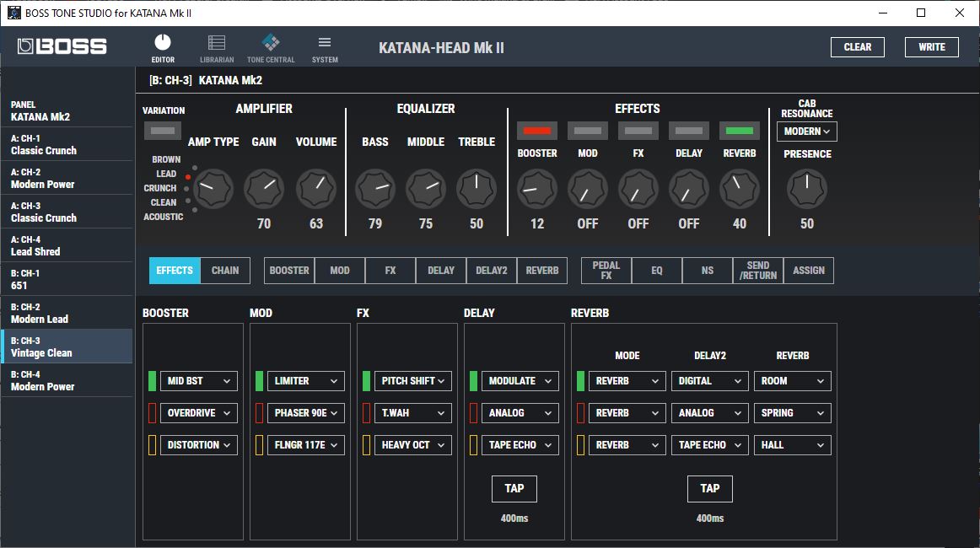Select red slot beside ANALOG delay
The image size is (980, 548).
tap(473, 413)
